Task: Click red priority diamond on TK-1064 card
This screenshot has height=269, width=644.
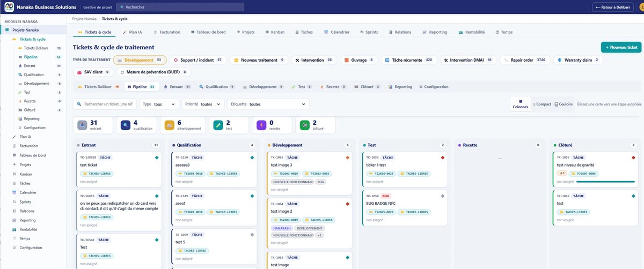Action: 348,204
